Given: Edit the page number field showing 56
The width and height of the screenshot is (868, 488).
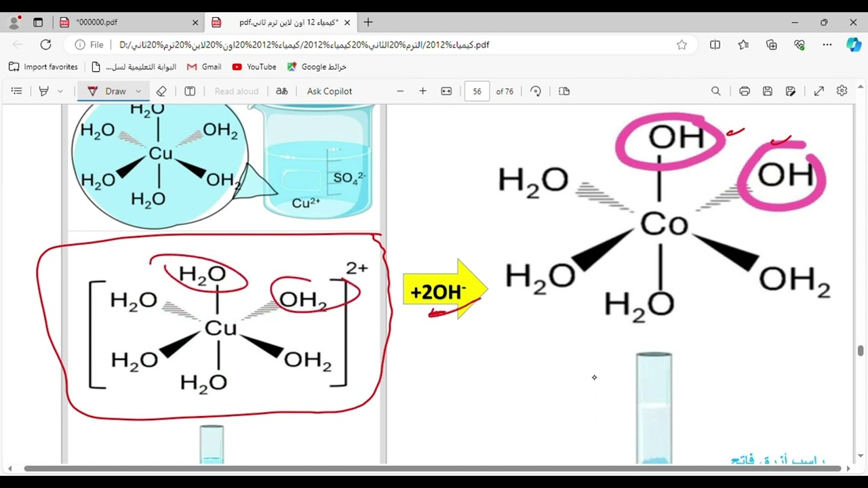Looking at the screenshot, I should coord(477,91).
